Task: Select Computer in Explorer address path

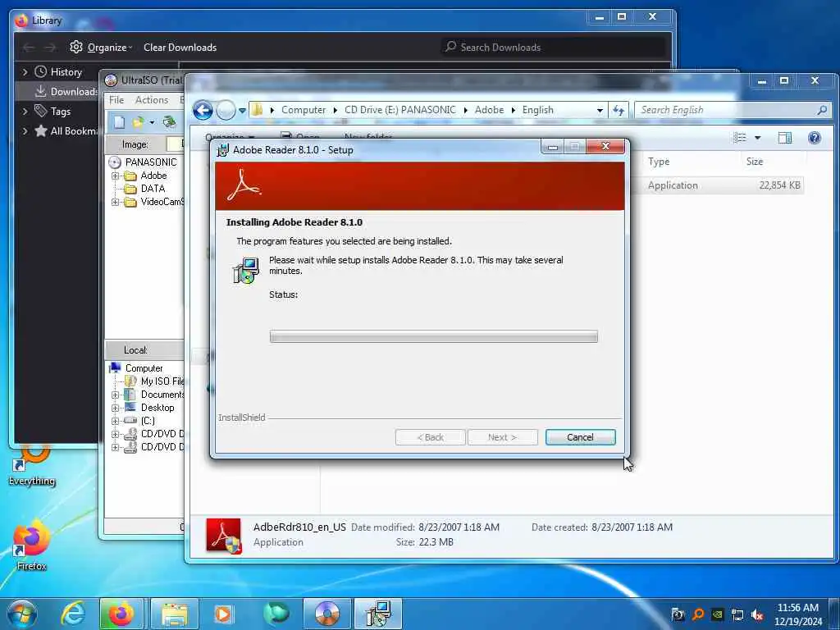Action: point(304,110)
